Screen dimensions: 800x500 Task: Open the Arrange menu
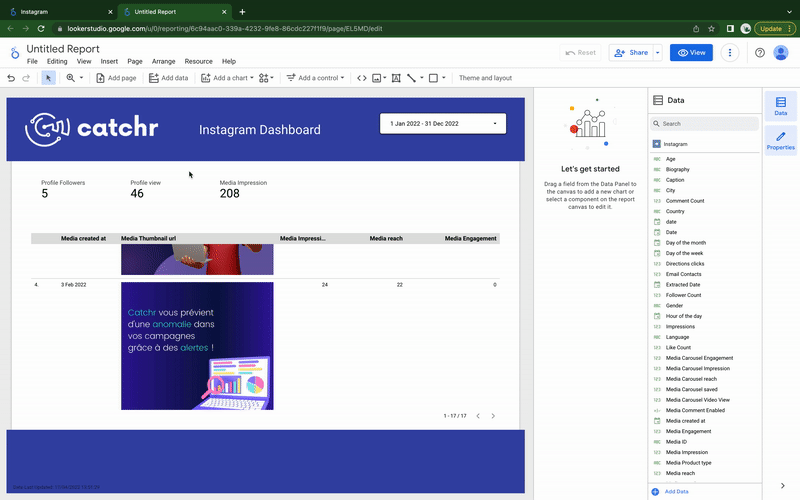coord(163,62)
